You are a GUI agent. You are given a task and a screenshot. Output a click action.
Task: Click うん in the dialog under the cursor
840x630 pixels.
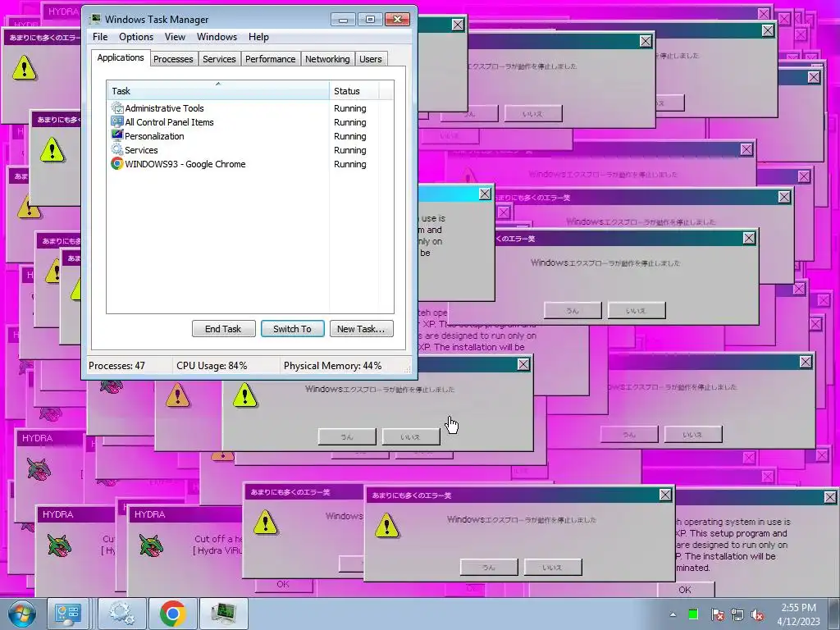[x=347, y=436]
